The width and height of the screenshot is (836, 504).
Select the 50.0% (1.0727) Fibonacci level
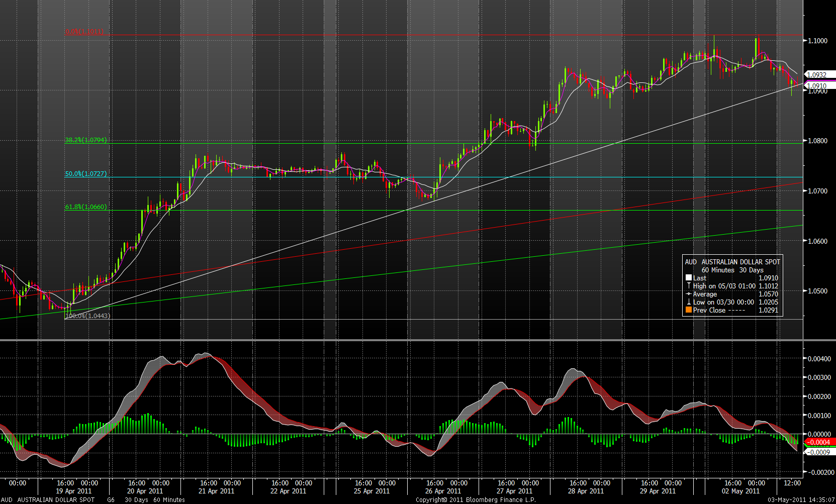(x=86, y=174)
